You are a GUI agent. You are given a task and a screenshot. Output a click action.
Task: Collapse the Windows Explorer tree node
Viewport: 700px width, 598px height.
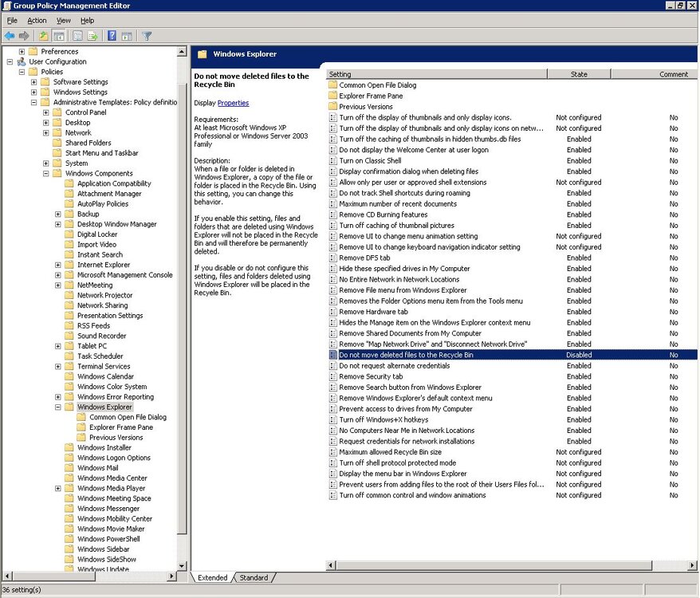coord(57,407)
